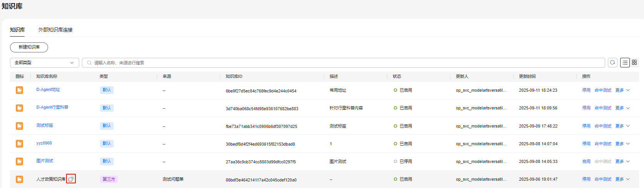This screenshot has height=188, width=644.
Task: Run 命中测试 for 人才政策知识库
Action: coord(602,179)
